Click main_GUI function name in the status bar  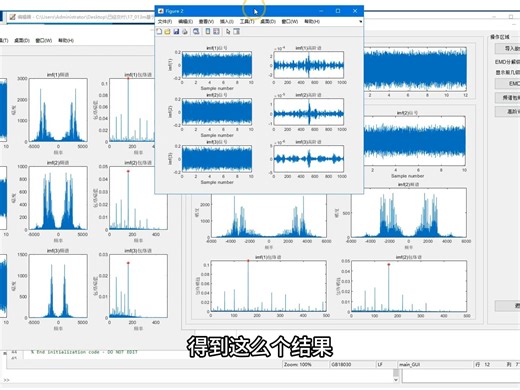pyautogui.click(x=410, y=364)
